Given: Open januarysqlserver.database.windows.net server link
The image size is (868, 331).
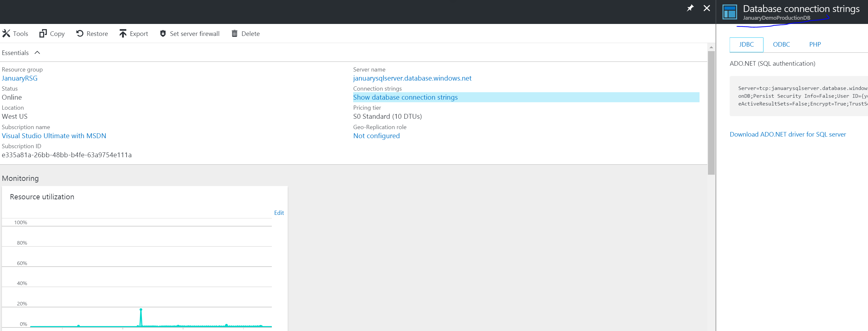Looking at the screenshot, I should coord(412,78).
